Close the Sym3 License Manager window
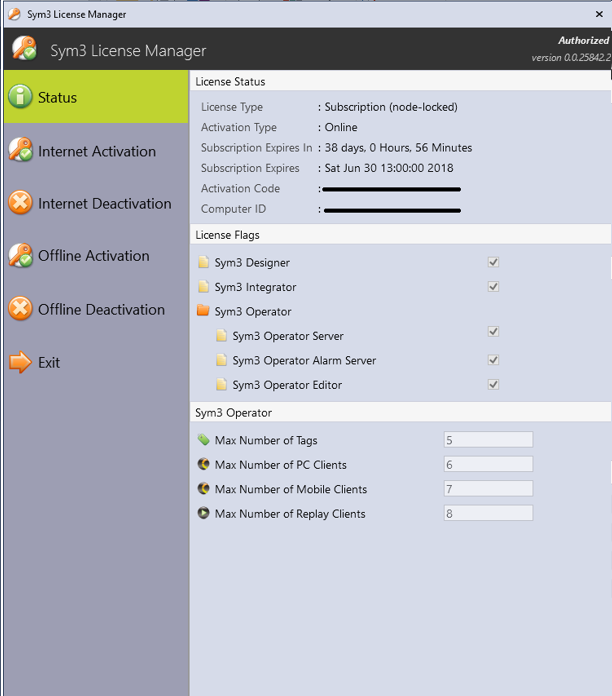Image resolution: width=612 pixels, height=696 pixels. click(599, 14)
